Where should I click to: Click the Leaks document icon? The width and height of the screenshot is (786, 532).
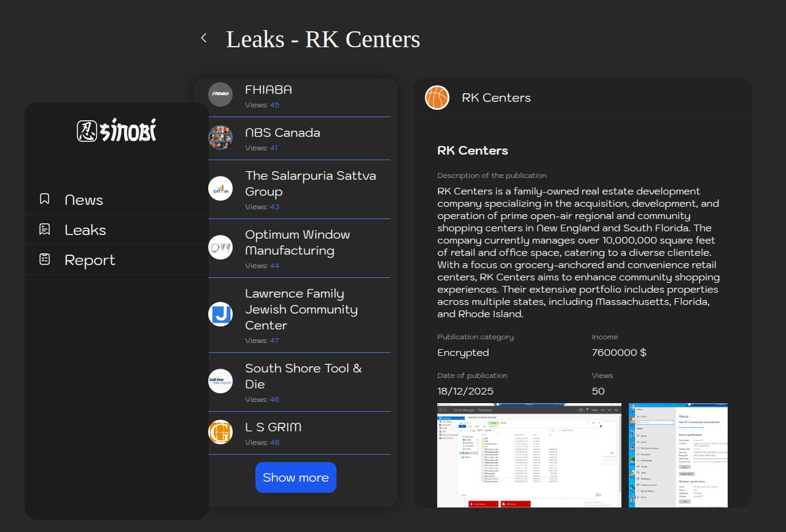click(45, 229)
